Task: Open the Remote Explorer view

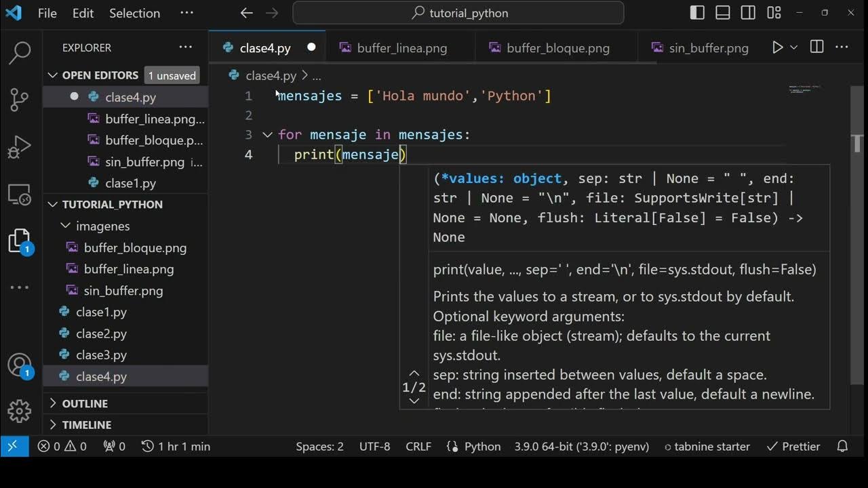Action: click(21, 195)
